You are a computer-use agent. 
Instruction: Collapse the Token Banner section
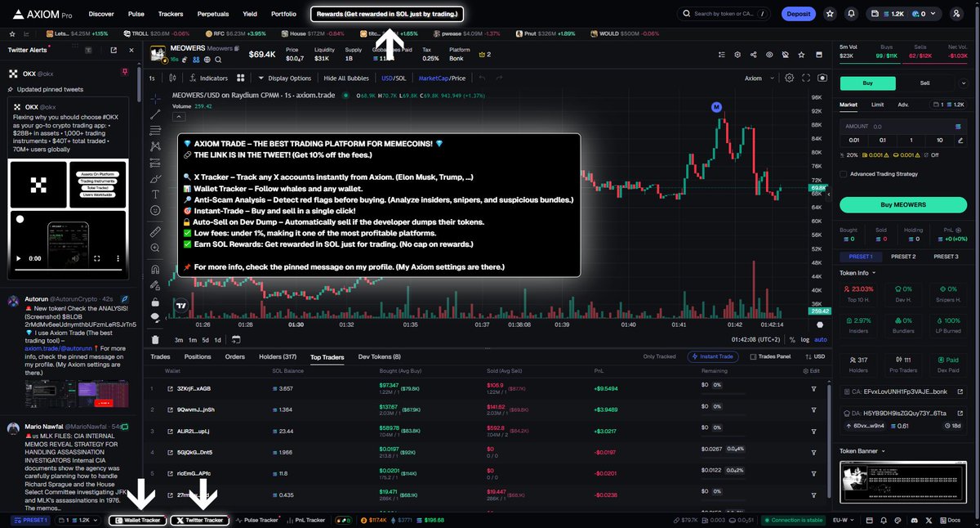(863, 450)
